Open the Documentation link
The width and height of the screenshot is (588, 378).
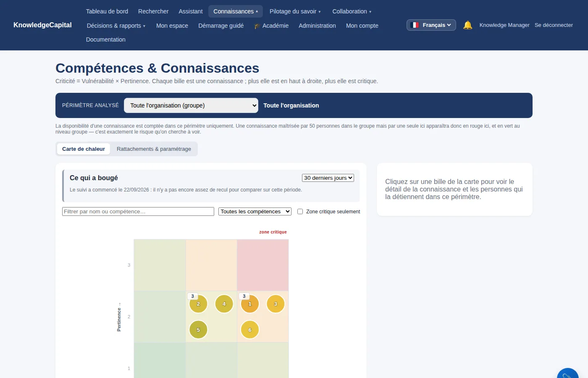106,39
